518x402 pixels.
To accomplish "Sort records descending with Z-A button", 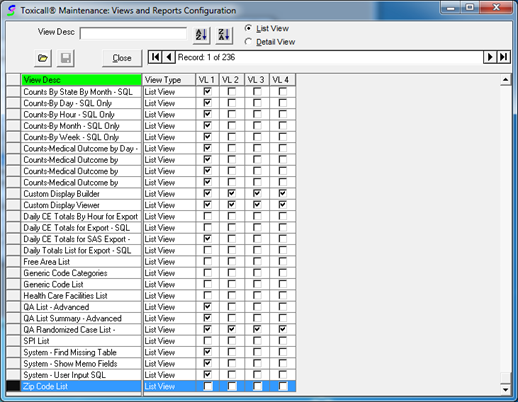I will click(x=224, y=35).
